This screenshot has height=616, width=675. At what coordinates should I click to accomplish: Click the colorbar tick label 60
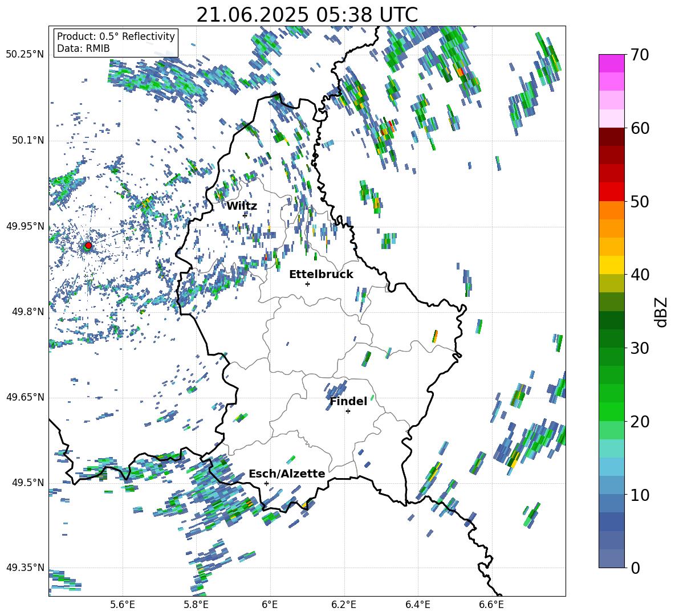click(x=640, y=128)
